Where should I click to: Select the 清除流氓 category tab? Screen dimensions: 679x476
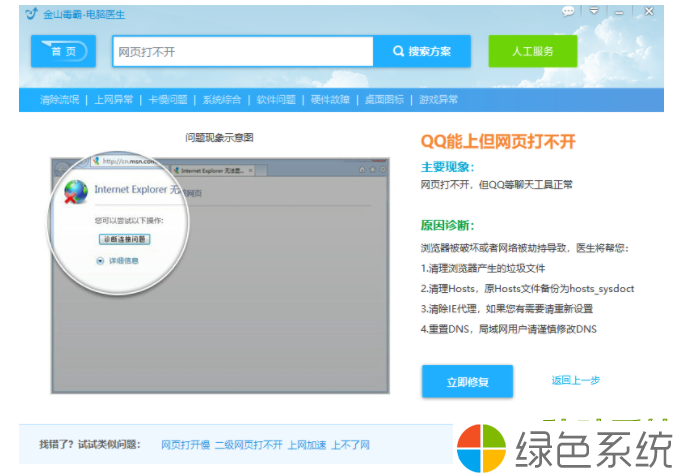[x=60, y=100]
